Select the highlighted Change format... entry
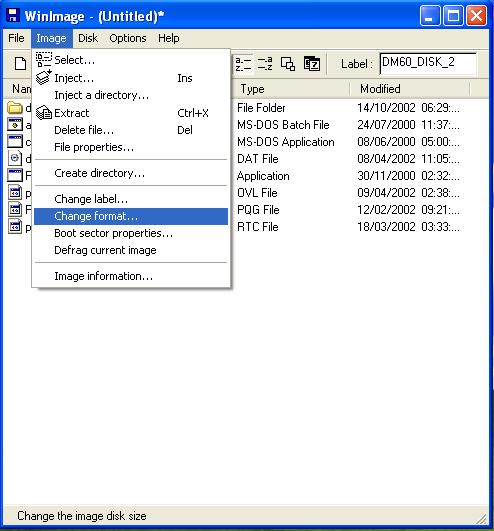Screen dimensions: 494x531 (x=131, y=216)
